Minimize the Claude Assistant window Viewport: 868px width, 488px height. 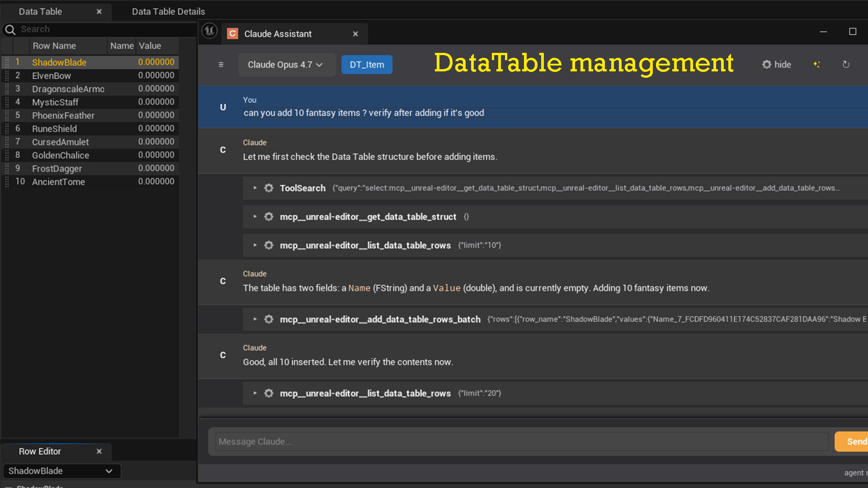823,32
